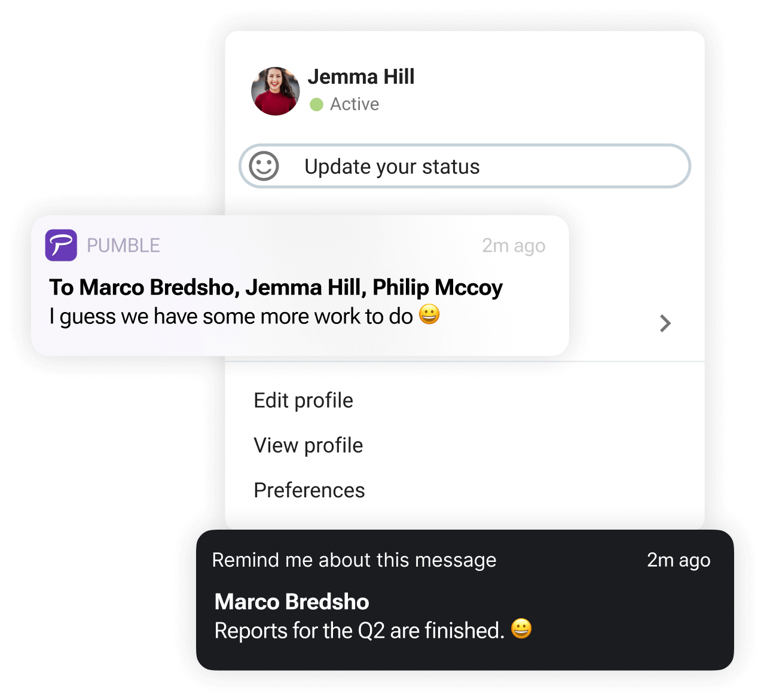Click the Jemma Hill name heading
This screenshot has width=764, height=700.
(360, 77)
